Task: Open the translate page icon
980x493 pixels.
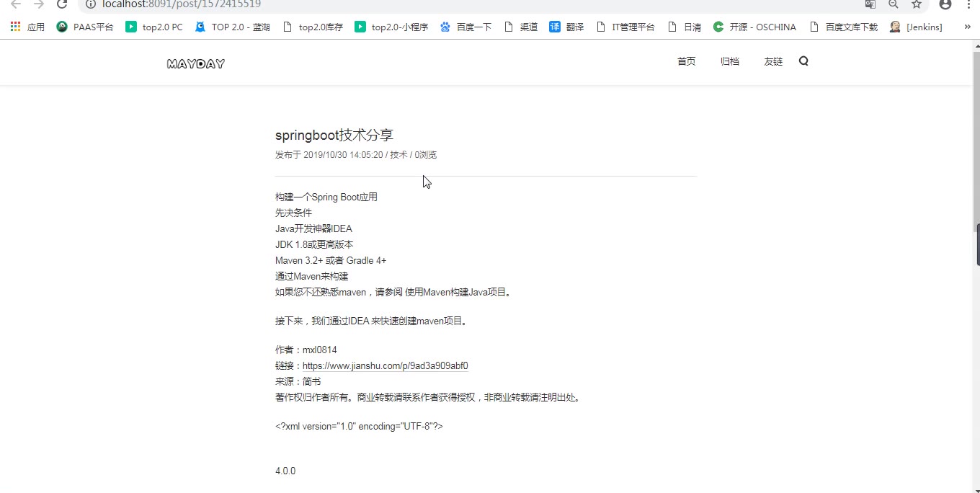Action: 870,4
